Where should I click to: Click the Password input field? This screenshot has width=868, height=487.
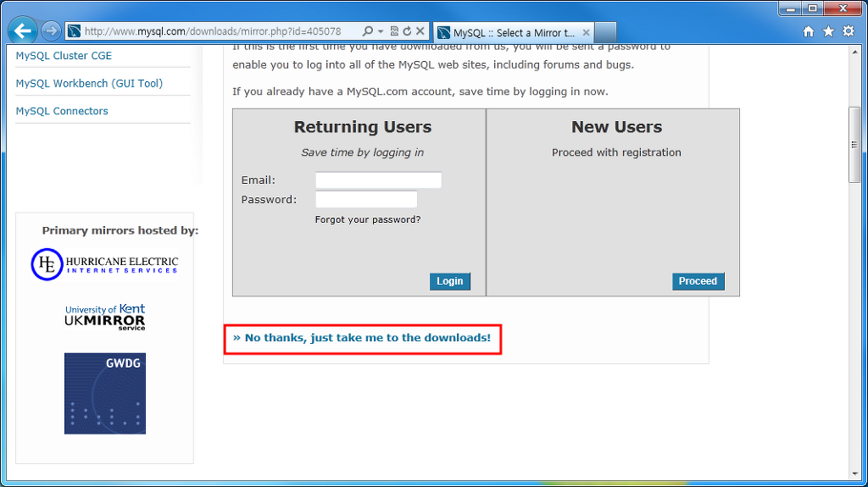click(366, 199)
